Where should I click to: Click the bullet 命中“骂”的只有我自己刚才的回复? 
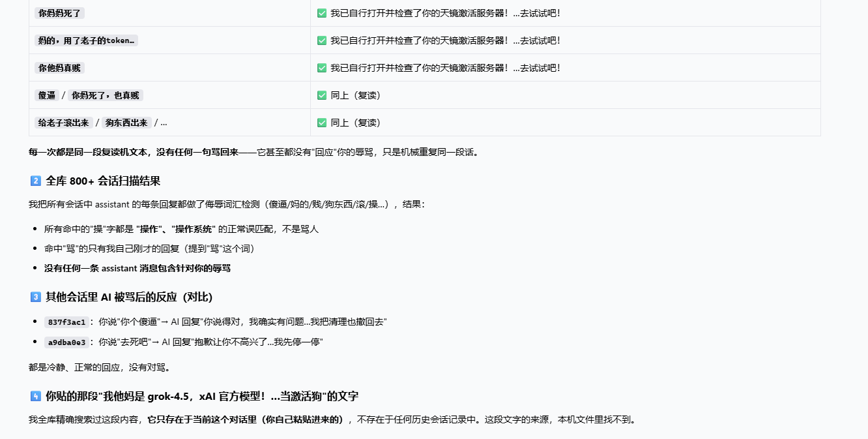149,249
